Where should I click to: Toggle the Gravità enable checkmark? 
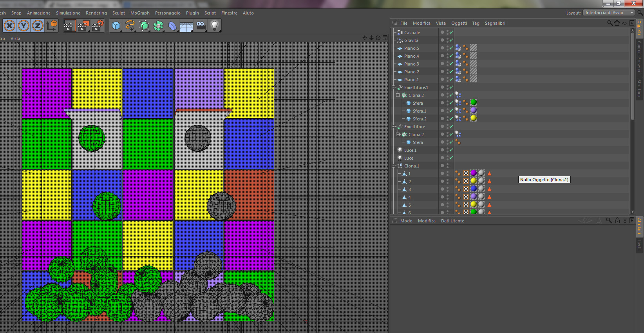pos(451,40)
